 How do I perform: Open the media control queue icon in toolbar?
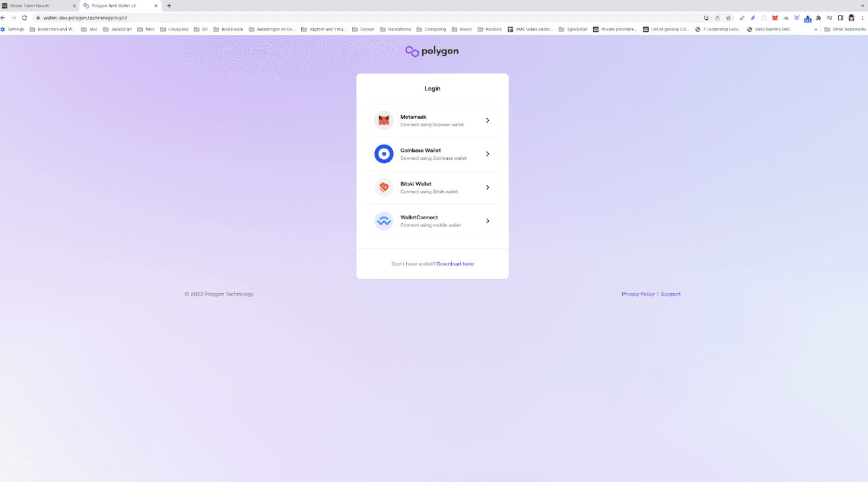pos(830,18)
